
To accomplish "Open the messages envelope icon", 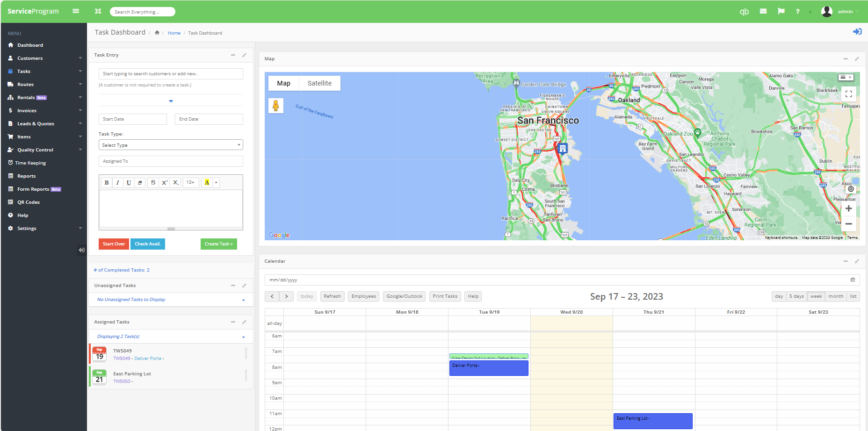I will pyautogui.click(x=763, y=11).
